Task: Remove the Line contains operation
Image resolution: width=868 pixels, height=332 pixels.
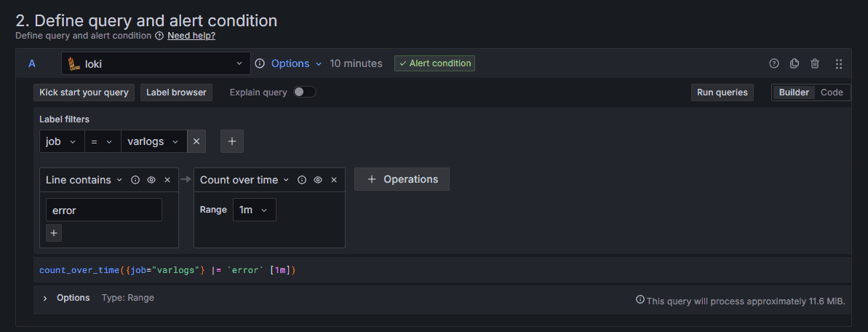Action: pyautogui.click(x=167, y=180)
